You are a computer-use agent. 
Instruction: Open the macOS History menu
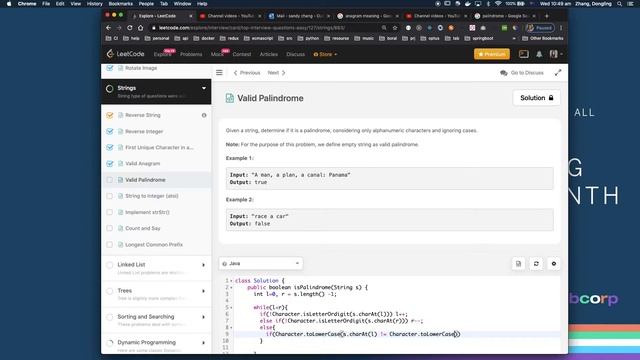94,4
